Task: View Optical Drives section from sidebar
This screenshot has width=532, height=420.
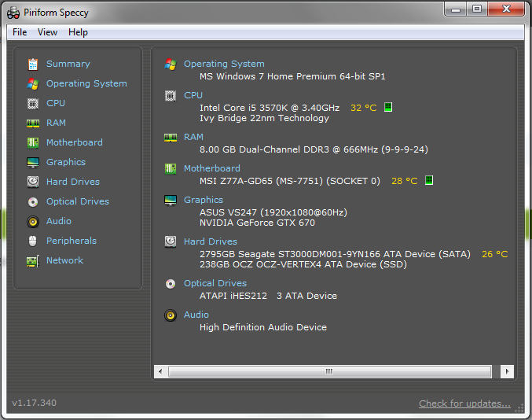Action: [78, 201]
